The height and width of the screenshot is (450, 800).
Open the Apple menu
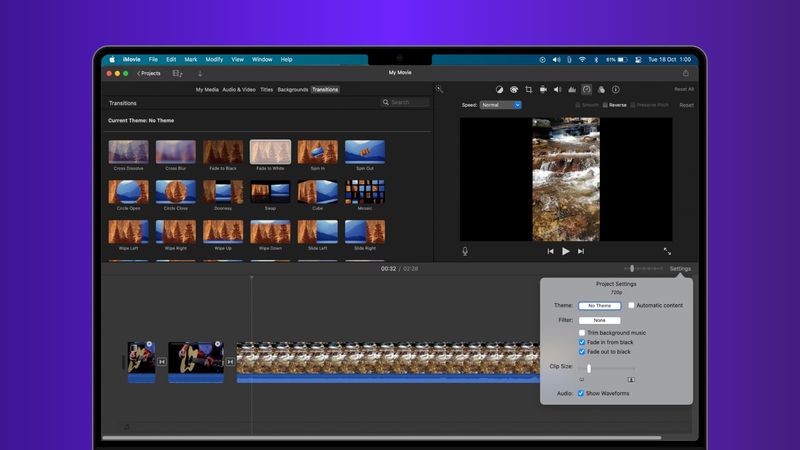[112, 60]
